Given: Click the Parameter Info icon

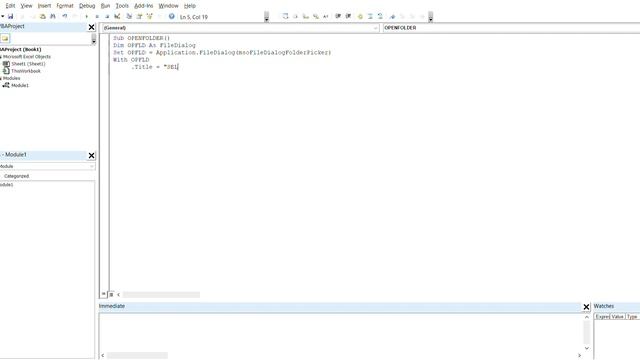Looking at the screenshot, I should [316, 16].
